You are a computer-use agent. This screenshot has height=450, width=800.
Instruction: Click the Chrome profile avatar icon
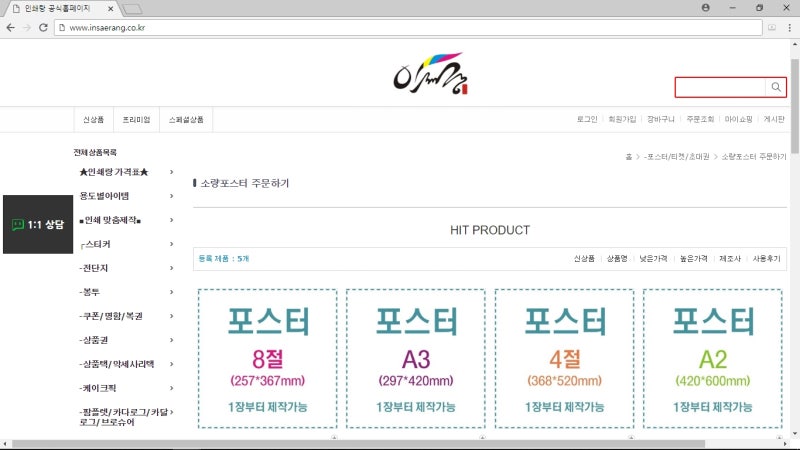point(706,8)
